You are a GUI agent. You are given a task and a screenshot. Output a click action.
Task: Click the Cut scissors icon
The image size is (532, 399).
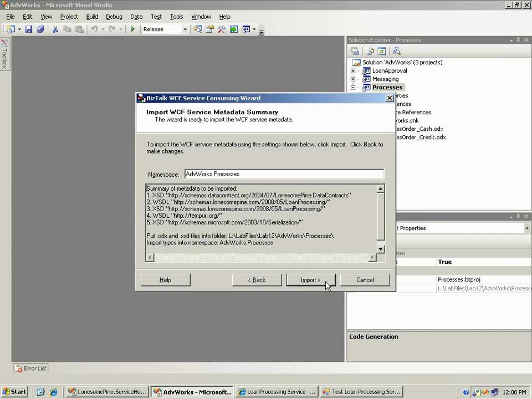click(55, 29)
